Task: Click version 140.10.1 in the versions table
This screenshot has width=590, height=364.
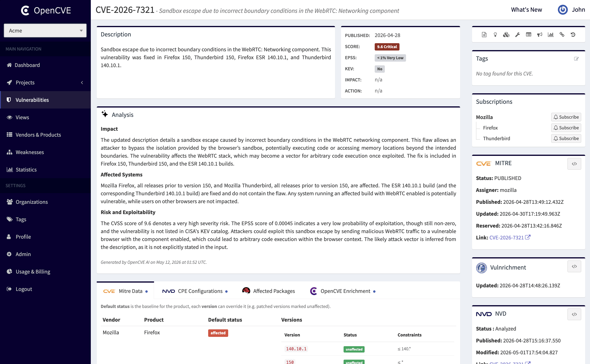Action: [x=296, y=349]
